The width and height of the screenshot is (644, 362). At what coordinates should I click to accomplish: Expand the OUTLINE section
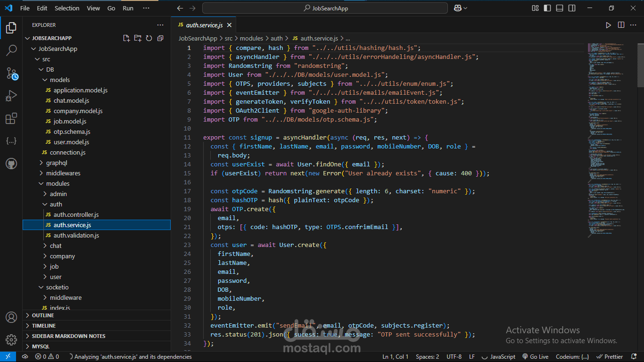coord(43,315)
